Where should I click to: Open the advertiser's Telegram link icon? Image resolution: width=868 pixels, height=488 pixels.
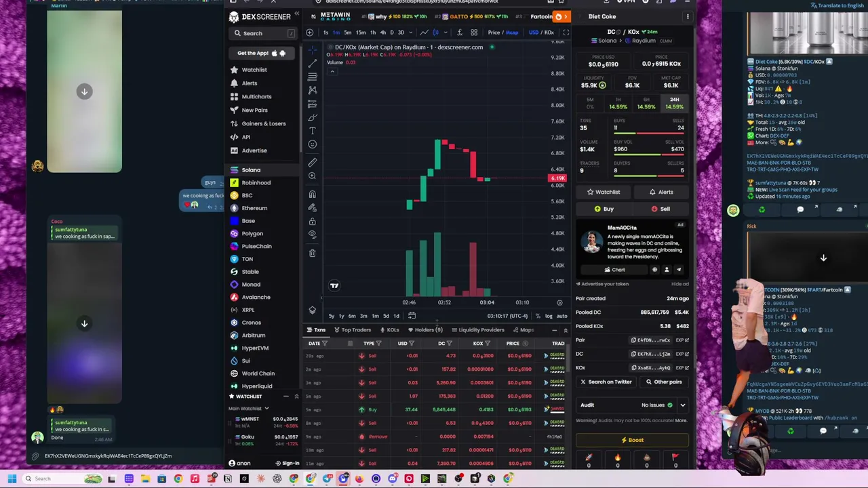pos(679,270)
